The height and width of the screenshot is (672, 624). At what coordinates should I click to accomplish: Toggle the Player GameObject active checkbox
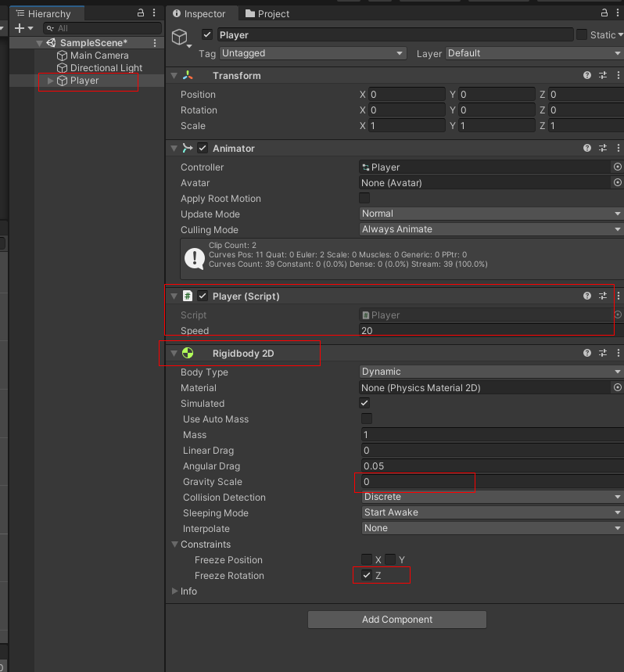point(207,34)
